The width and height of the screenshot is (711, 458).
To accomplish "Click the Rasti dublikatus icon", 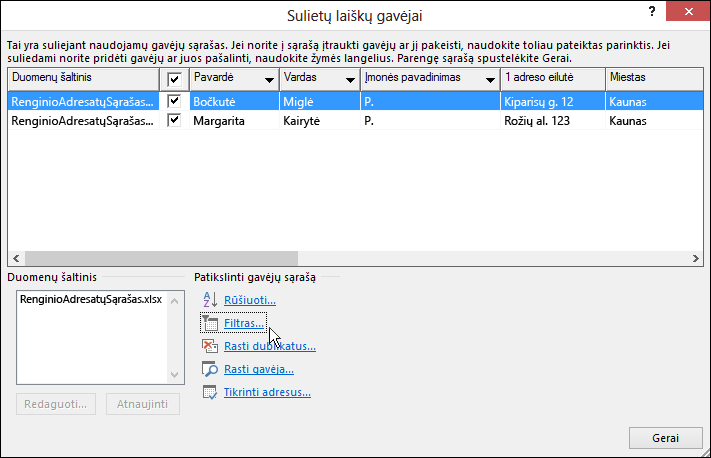I will coord(210,346).
